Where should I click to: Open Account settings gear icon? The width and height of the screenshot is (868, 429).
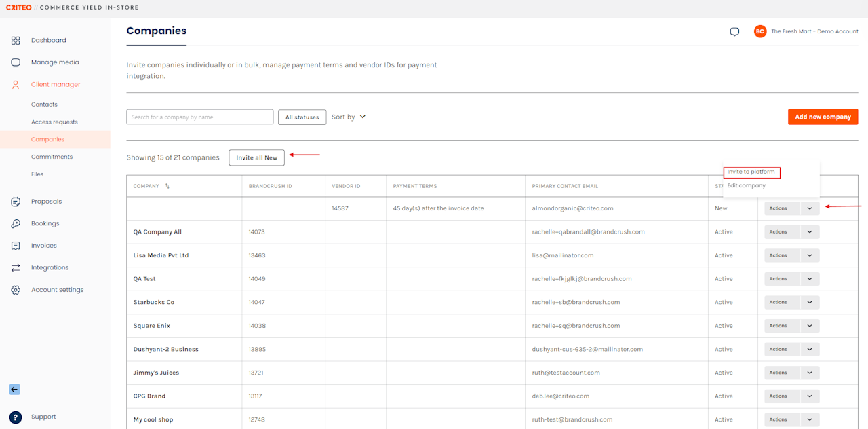click(16, 290)
